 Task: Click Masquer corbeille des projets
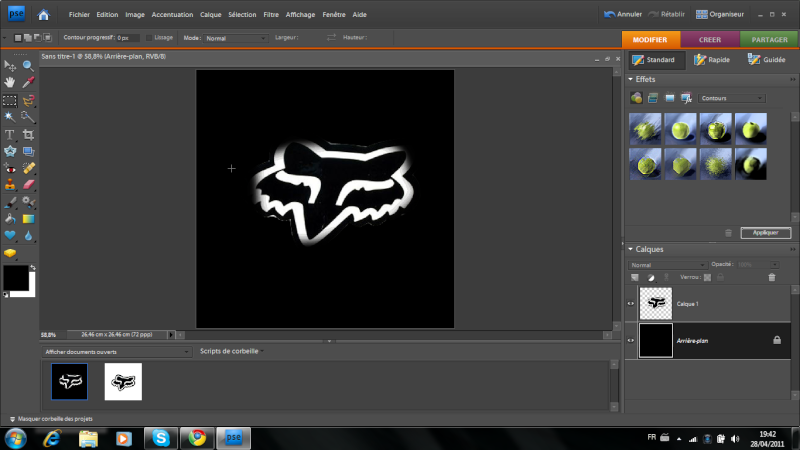[51, 419]
